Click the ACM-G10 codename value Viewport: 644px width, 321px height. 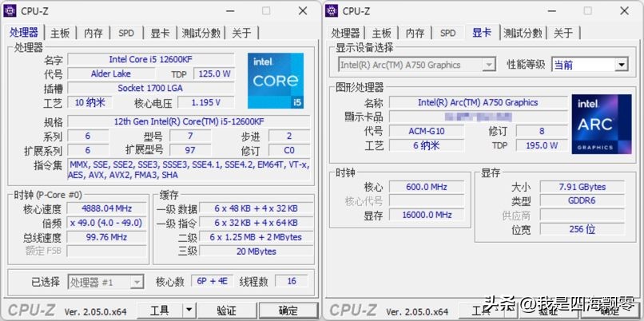pyautogui.click(x=427, y=131)
